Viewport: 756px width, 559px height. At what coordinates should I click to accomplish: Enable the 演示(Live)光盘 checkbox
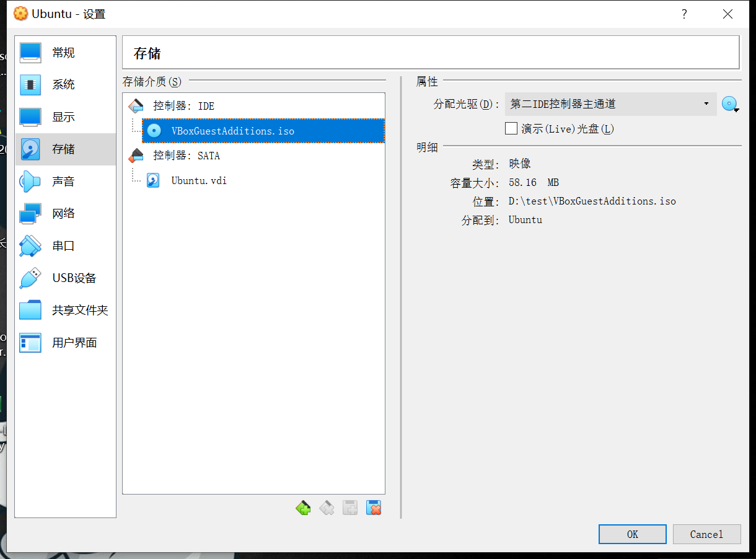pyautogui.click(x=511, y=128)
